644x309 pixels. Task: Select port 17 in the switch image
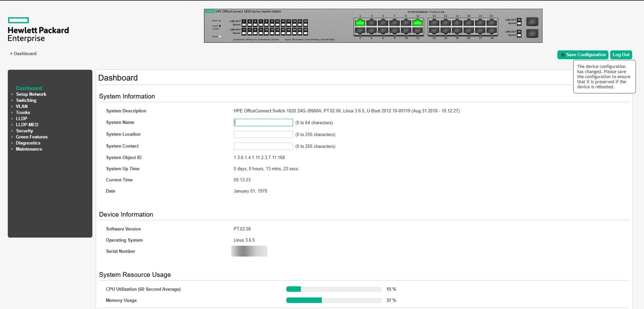457,23
